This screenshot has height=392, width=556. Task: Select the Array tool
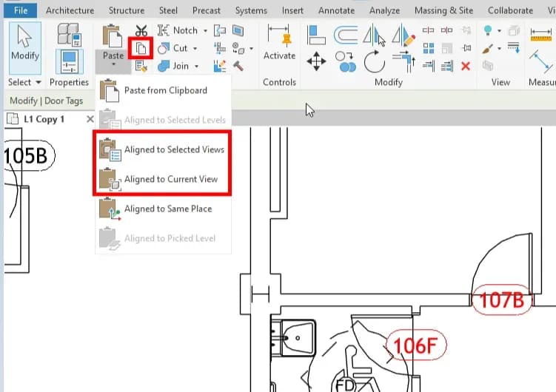tap(429, 48)
